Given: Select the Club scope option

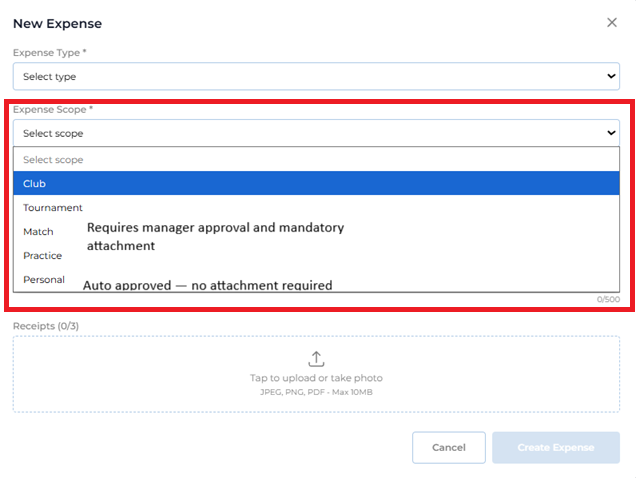Looking at the screenshot, I should point(316,183).
